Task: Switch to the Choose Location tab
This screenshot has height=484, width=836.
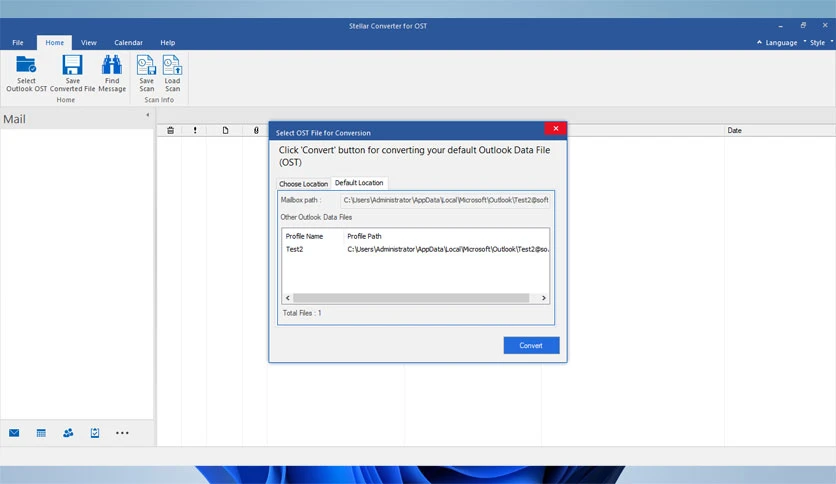Action: click(x=303, y=184)
